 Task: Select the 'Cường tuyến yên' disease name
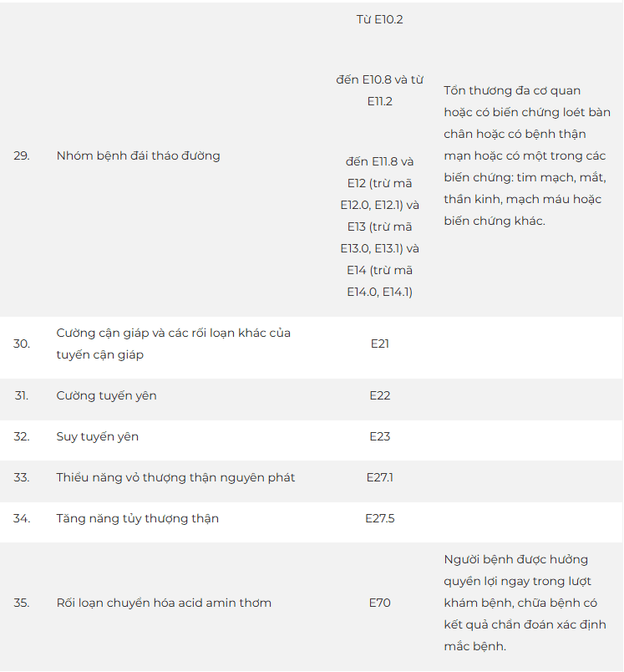(x=106, y=395)
